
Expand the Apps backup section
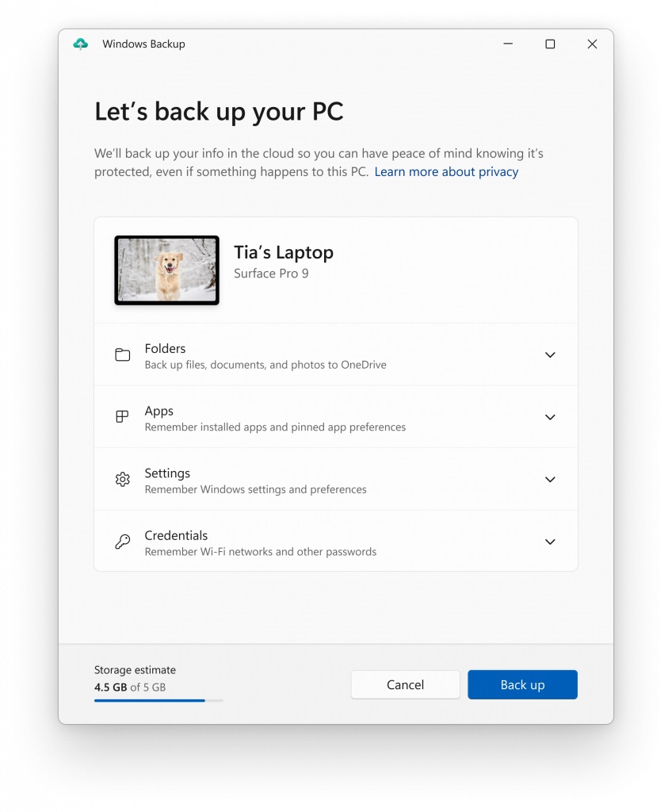[550, 416]
